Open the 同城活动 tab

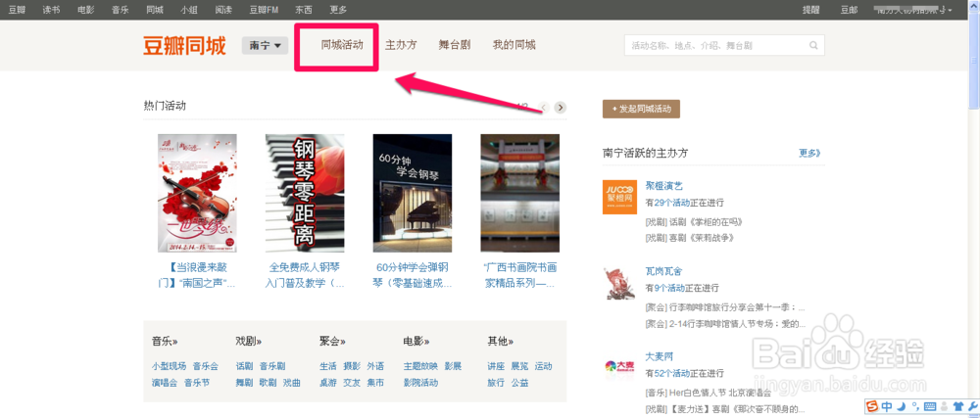click(342, 45)
